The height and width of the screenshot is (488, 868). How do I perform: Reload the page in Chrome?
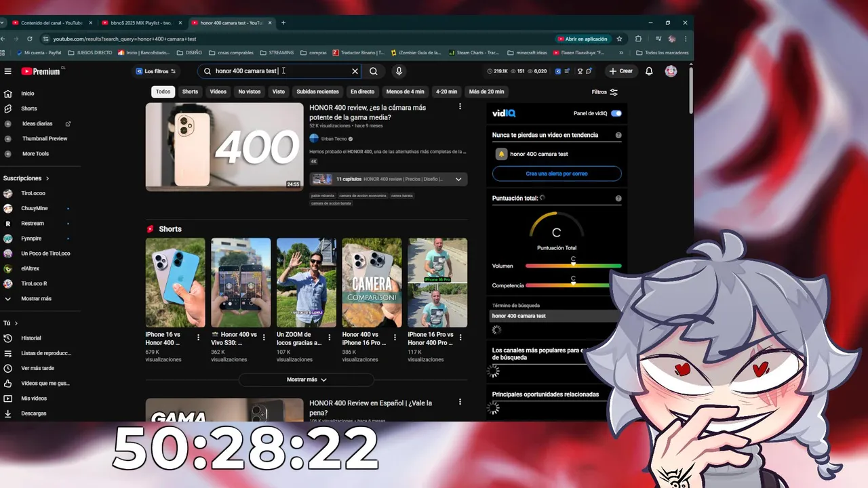(29, 39)
